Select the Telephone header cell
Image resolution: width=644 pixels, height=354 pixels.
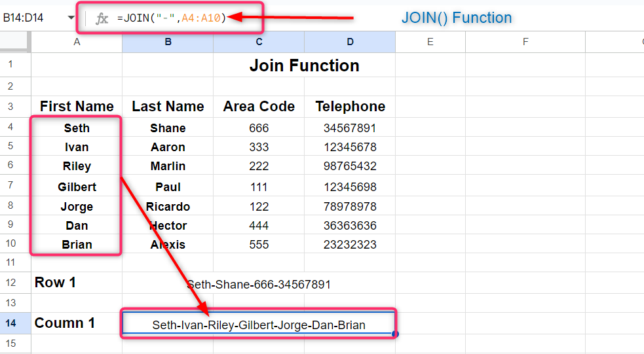(350, 107)
